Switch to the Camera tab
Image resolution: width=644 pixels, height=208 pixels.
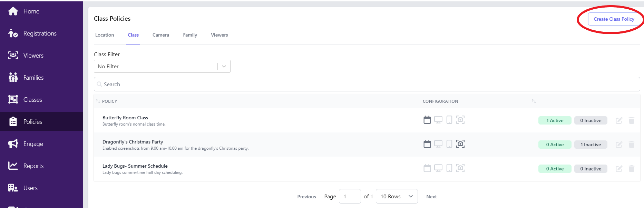coord(161,35)
